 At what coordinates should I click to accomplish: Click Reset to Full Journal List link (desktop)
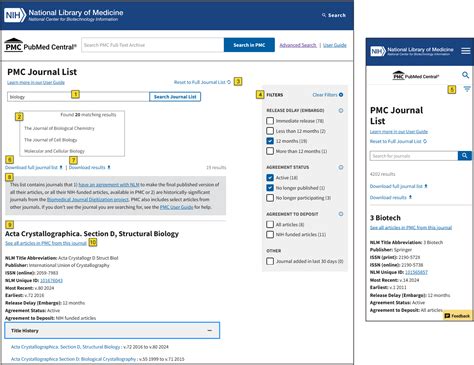click(200, 82)
